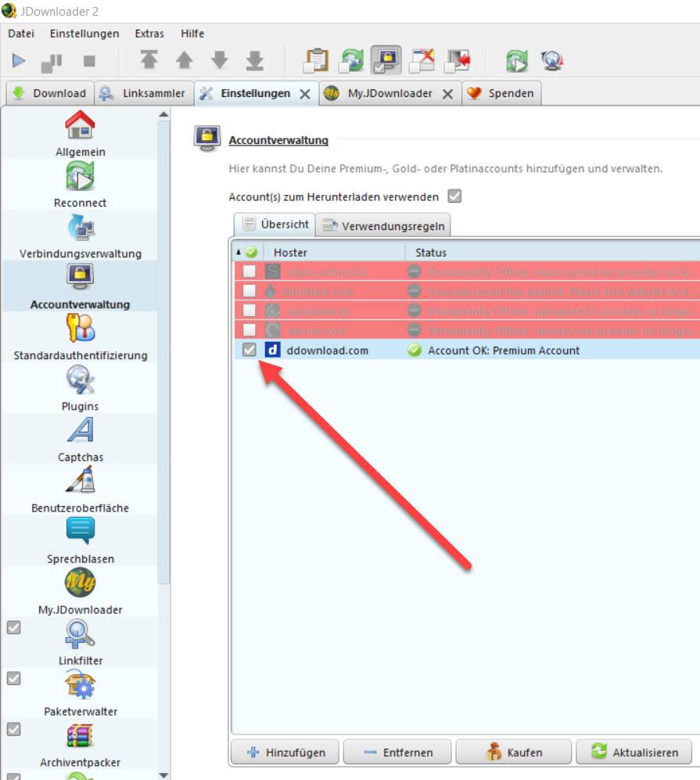Open Sprechblasen settings section

click(80, 541)
